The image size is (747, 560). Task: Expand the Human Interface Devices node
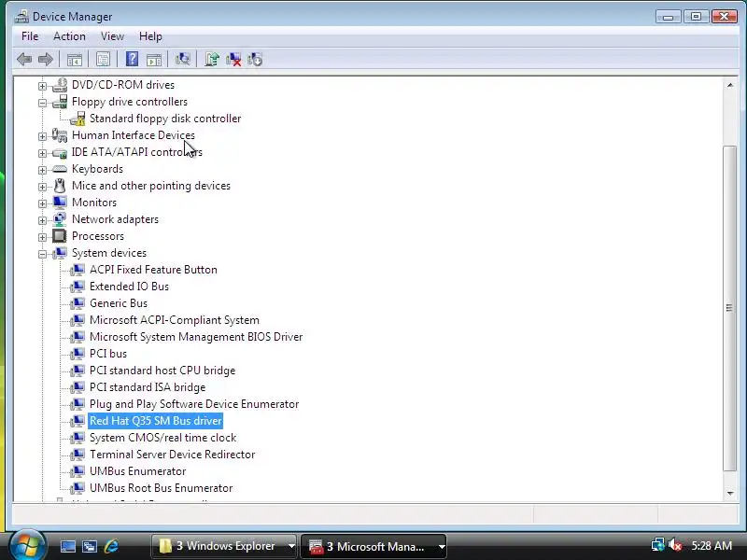(x=42, y=136)
